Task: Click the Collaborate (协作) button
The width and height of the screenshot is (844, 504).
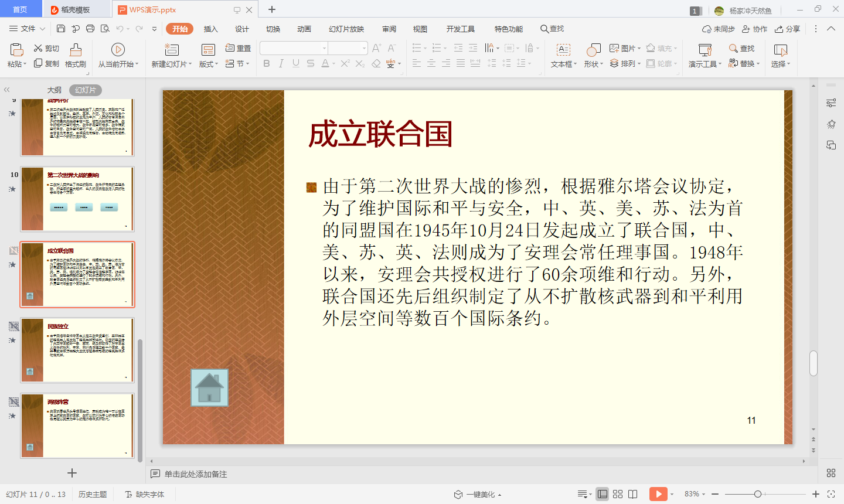Action: (x=754, y=29)
